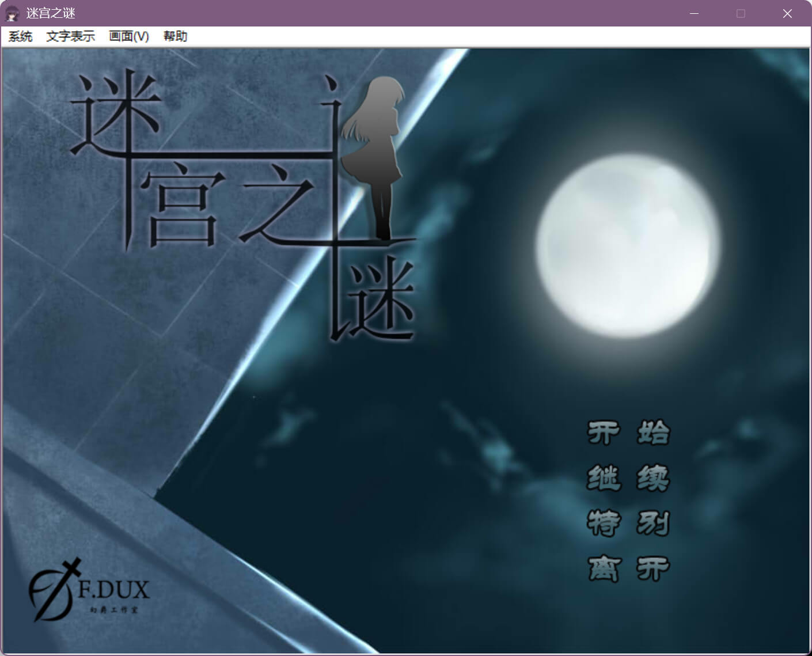Close the 迷宫之谜 game window
Image resolution: width=812 pixels, height=656 pixels.
point(787,13)
